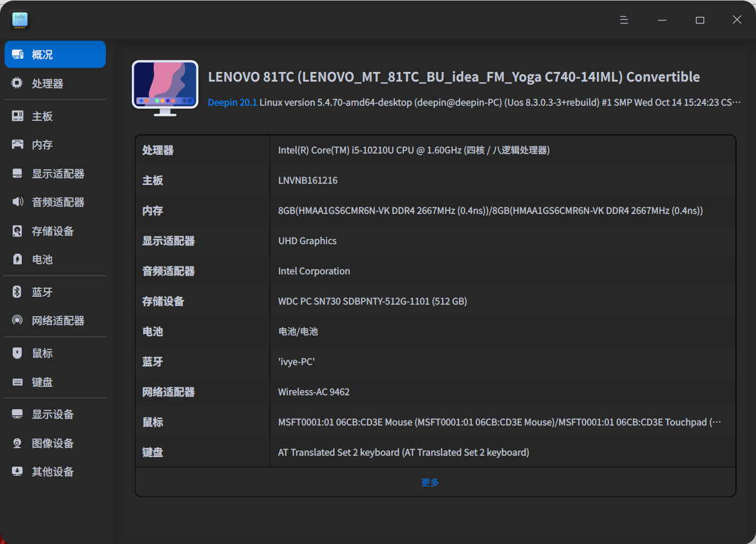756x544 pixels.
Task: Select 图像设备 label in sidebar
Action: point(53,443)
